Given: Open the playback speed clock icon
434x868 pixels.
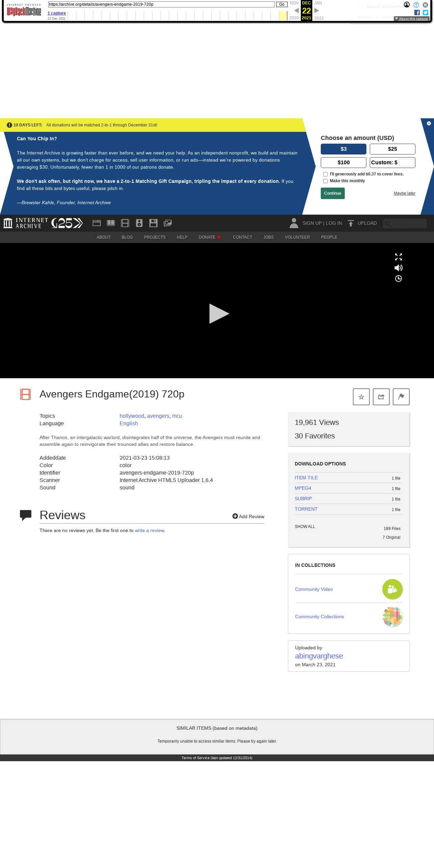Looking at the screenshot, I should coord(399,279).
